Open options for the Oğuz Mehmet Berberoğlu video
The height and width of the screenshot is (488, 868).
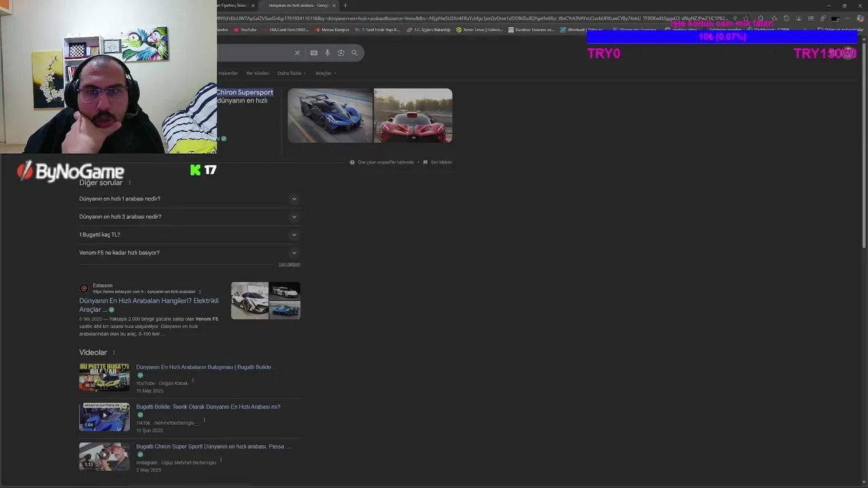(221, 460)
